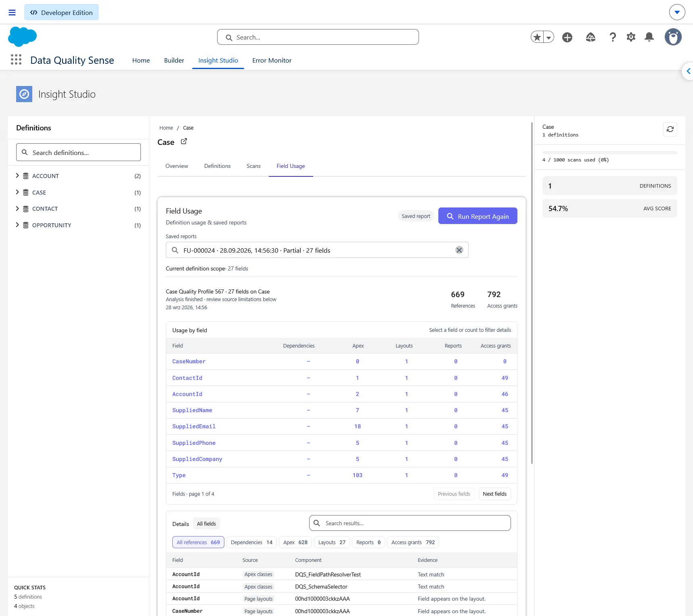Open the Error Monitor nav tab

(x=272, y=60)
